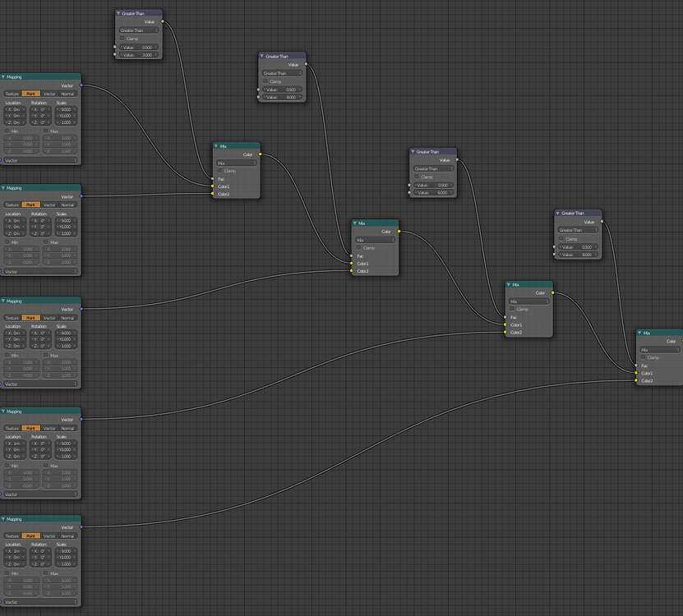The width and height of the screenshot is (683, 616).
Task: Open blend type dropdown of Mix fed by Greater Than 2.000
Action: pyautogui.click(x=237, y=163)
